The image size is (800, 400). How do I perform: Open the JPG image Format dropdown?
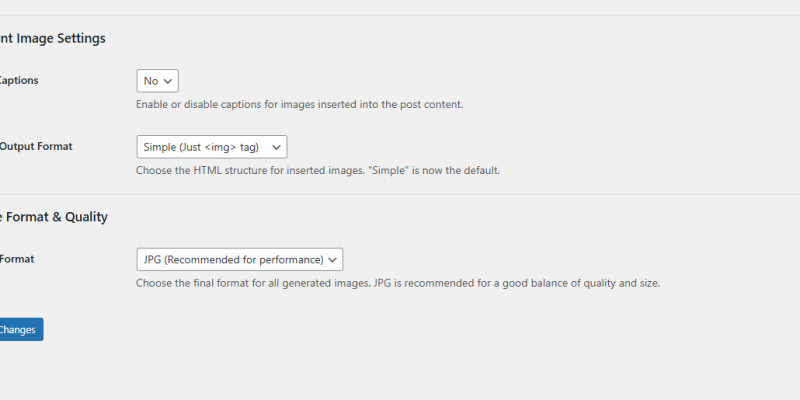pyautogui.click(x=239, y=260)
